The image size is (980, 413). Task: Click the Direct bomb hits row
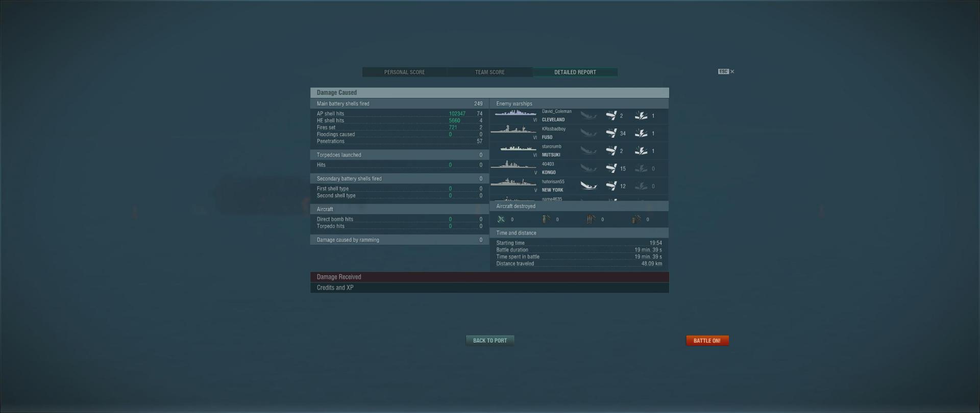tap(400, 219)
